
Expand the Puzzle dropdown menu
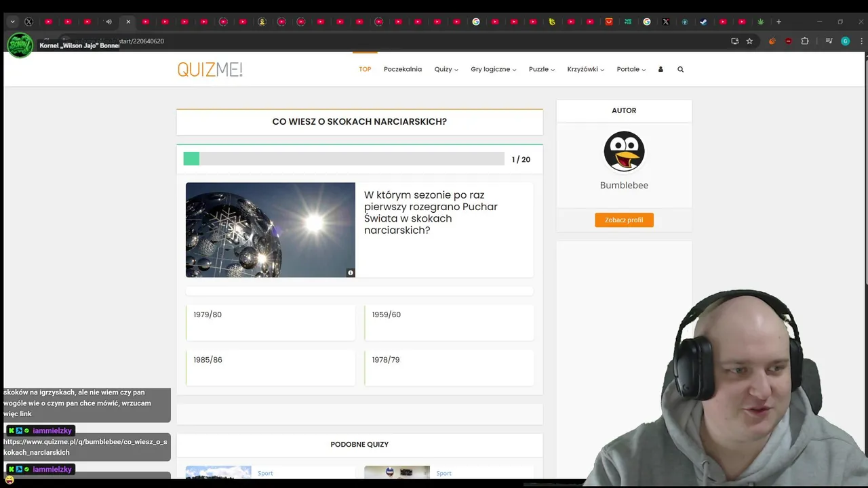(x=542, y=69)
